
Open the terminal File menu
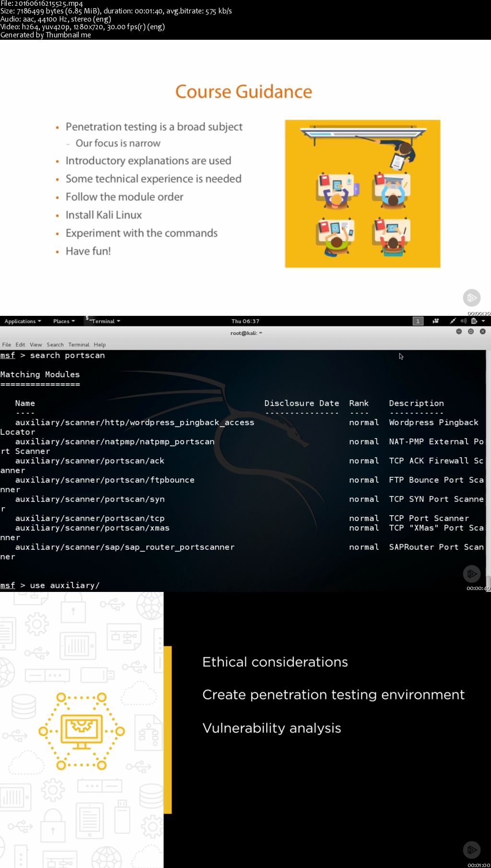click(x=7, y=345)
